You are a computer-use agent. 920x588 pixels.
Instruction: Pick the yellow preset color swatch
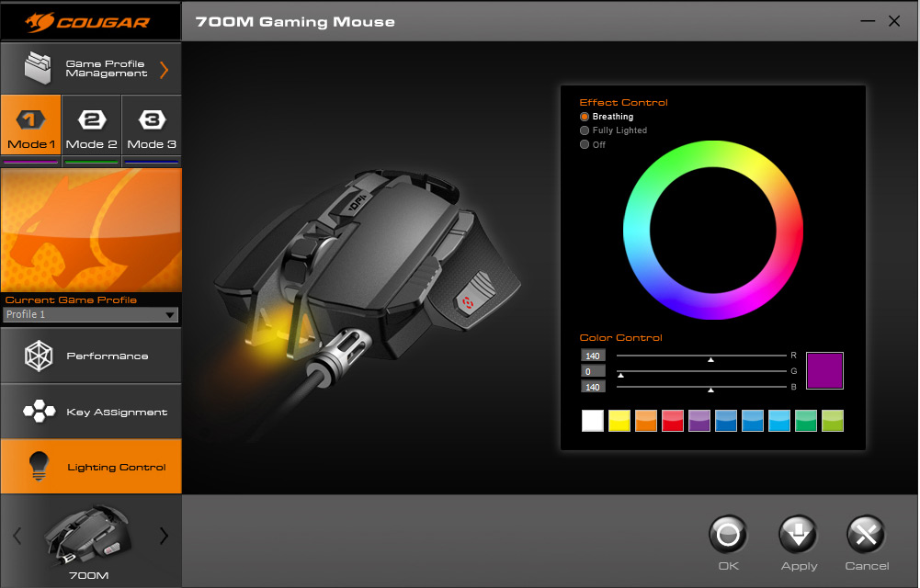[x=619, y=421]
